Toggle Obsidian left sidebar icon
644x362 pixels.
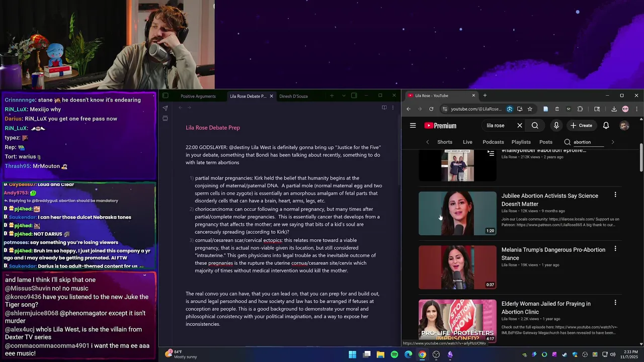pos(165,96)
